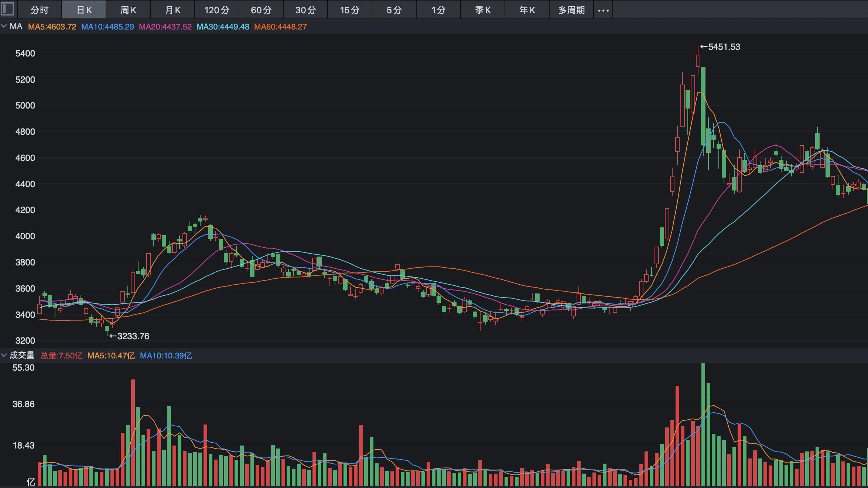Click the 5451.53 high price marker
The image size is (868, 488).
(720, 47)
